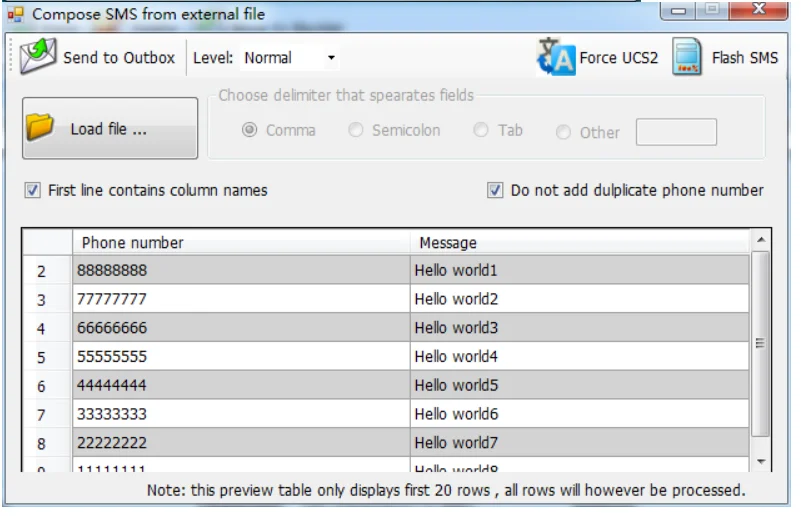The image size is (801, 516).
Task: Toggle First line contains column names checkbox
Action: (x=33, y=191)
